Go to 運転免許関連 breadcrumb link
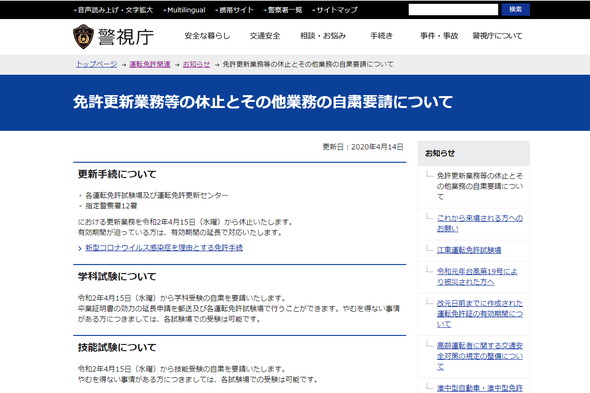Viewport: 590px width, 393px height. click(x=150, y=64)
